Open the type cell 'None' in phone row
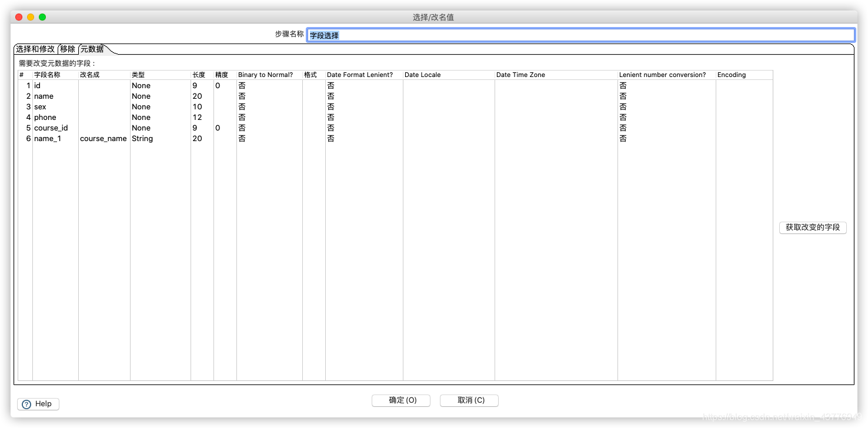Image resolution: width=868 pixels, height=428 pixels. click(161, 117)
